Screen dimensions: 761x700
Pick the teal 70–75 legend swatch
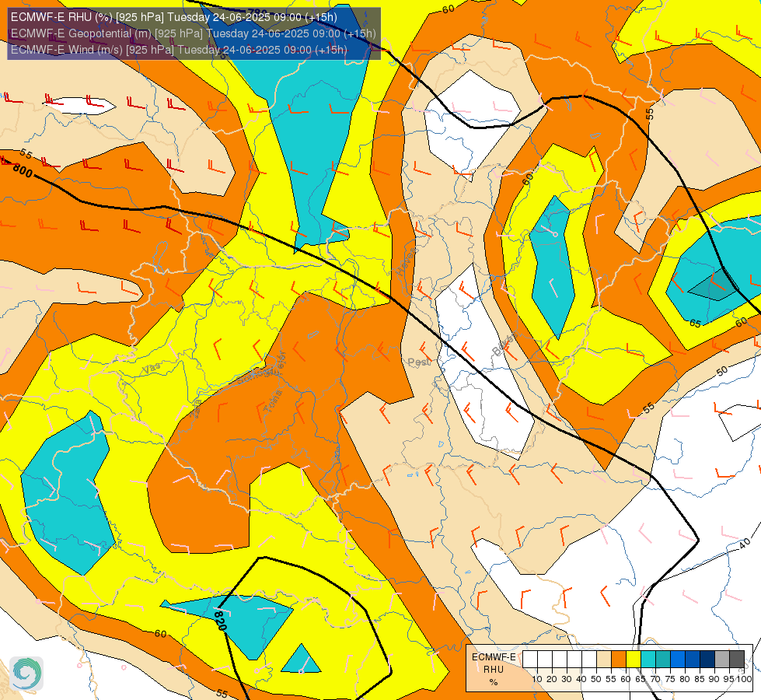pos(663,660)
